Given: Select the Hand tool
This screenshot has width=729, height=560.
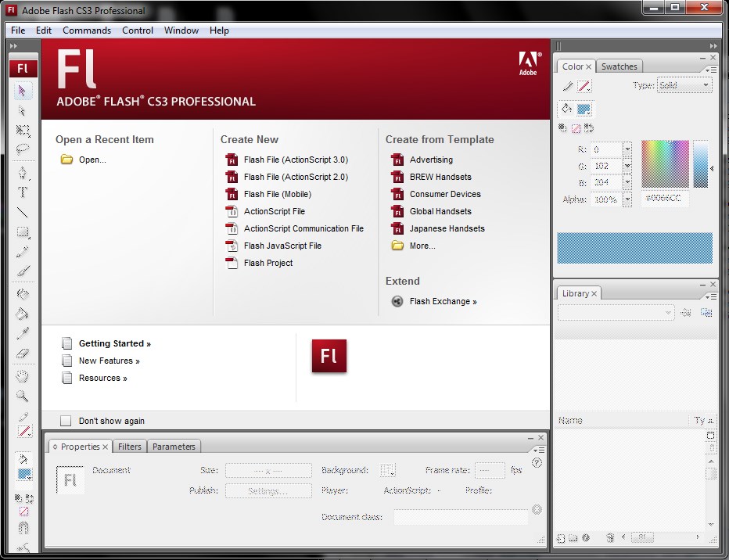Looking at the screenshot, I should 23,375.
